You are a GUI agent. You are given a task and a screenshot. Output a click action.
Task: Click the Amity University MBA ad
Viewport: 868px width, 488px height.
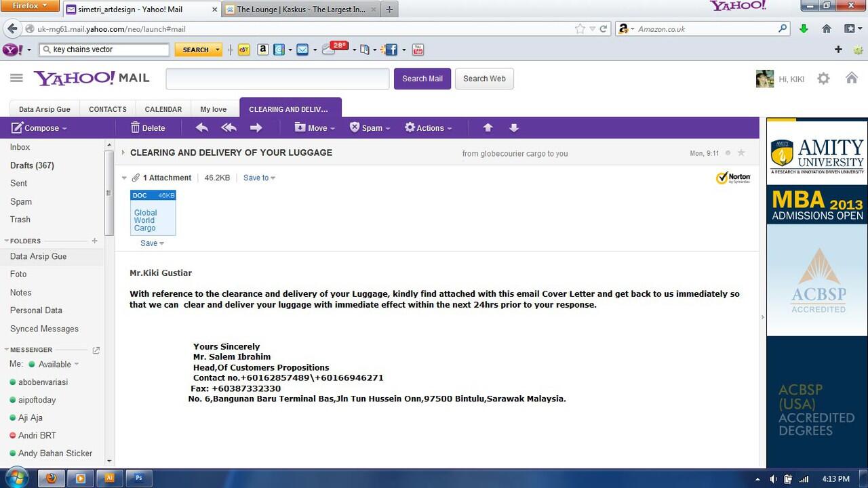[817, 291]
